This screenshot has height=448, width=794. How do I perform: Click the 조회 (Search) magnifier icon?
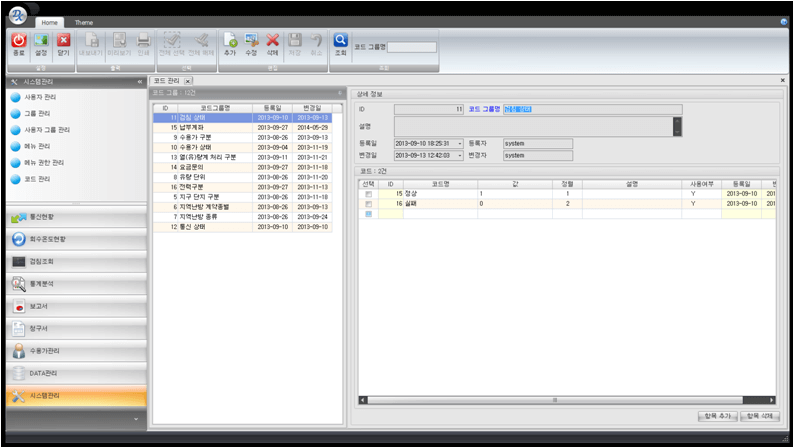tap(340, 41)
